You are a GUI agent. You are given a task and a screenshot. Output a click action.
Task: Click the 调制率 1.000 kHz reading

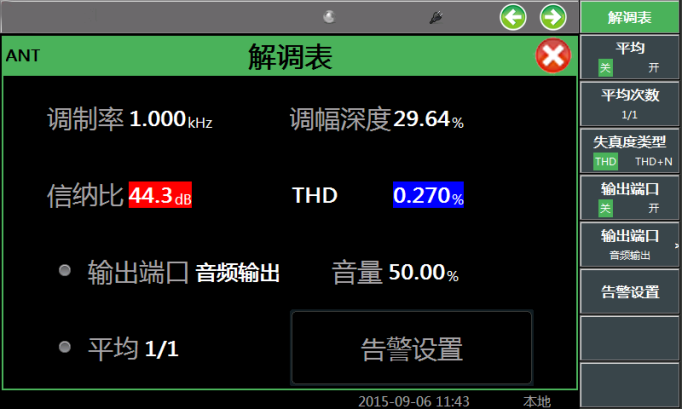tap(171, 120)
